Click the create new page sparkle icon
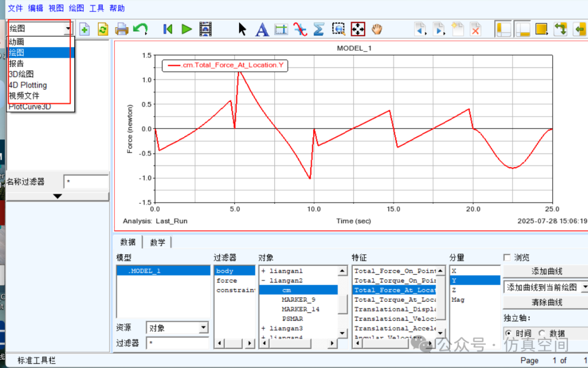The image size is (588, 368). [457, 29]
